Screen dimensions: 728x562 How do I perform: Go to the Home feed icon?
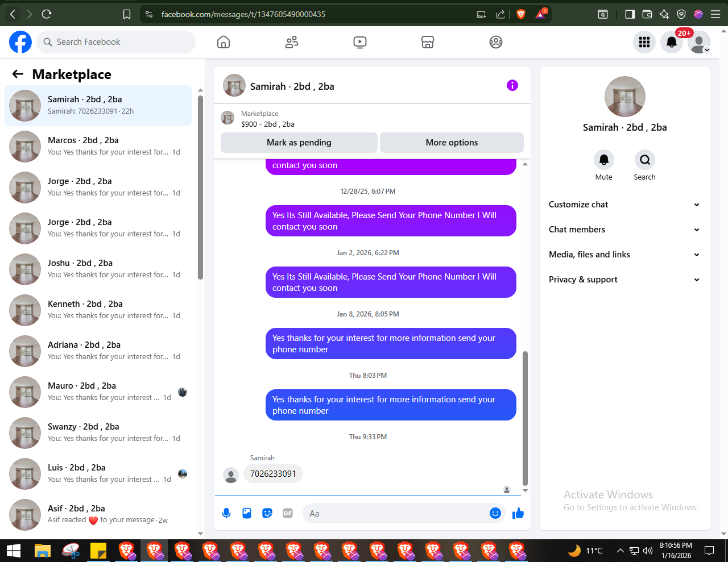pyautogui.click(x=224, y=42)
